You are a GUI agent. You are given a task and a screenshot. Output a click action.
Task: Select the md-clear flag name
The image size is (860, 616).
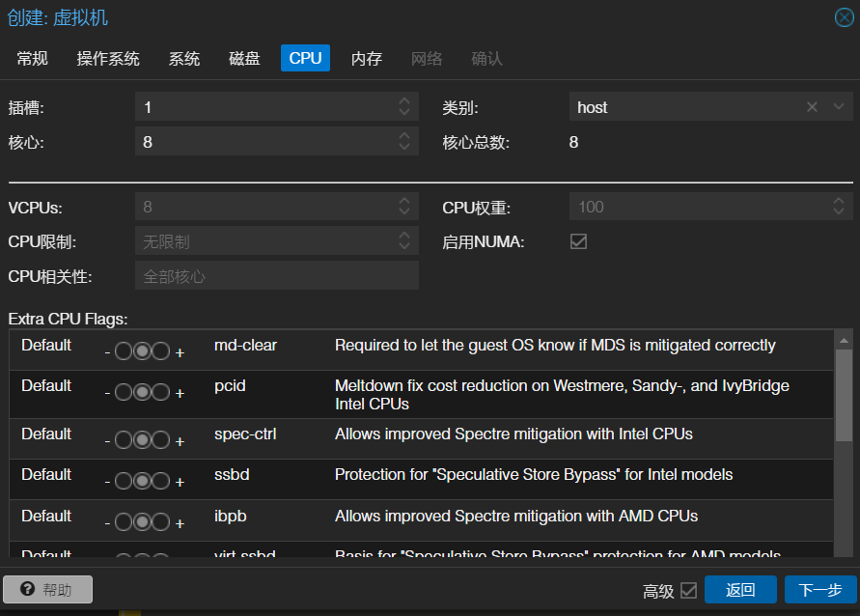(x=245, y=345)
